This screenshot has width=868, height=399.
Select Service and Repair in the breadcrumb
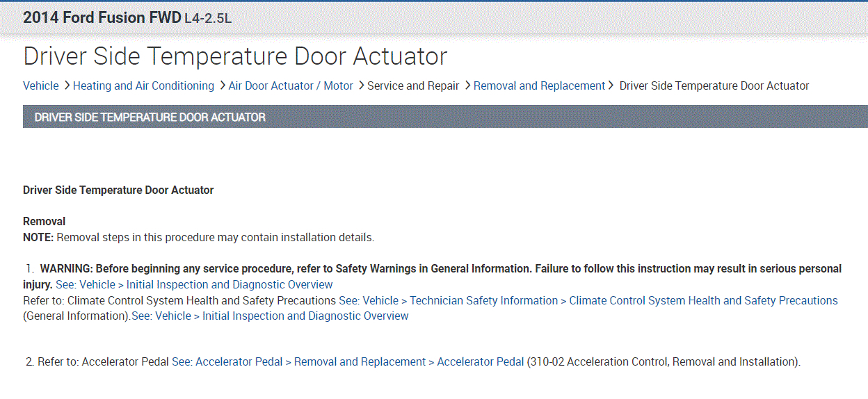pos(413,85)
